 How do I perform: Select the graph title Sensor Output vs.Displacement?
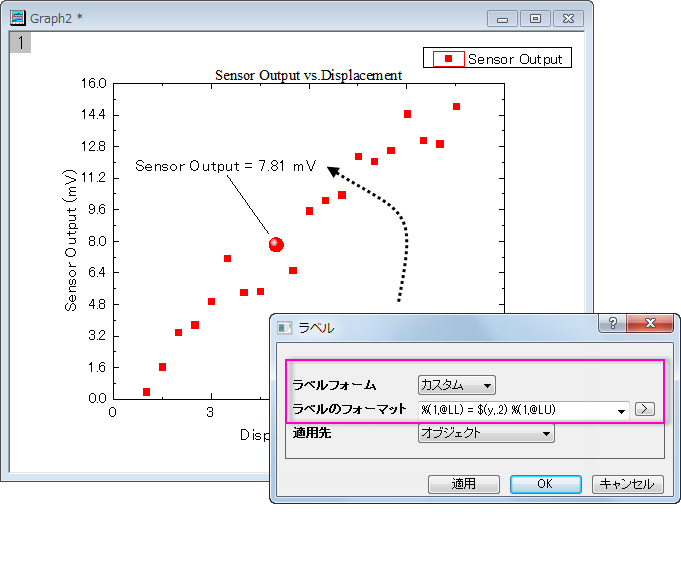[308, 75]
